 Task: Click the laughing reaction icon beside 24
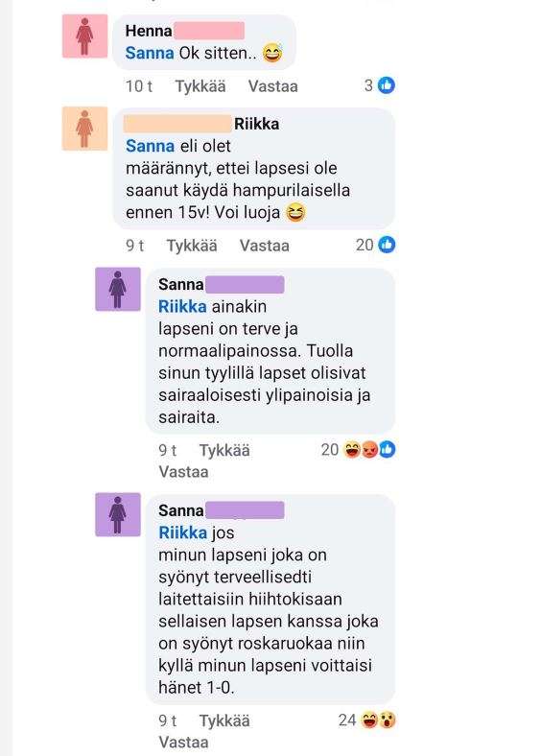369,720
